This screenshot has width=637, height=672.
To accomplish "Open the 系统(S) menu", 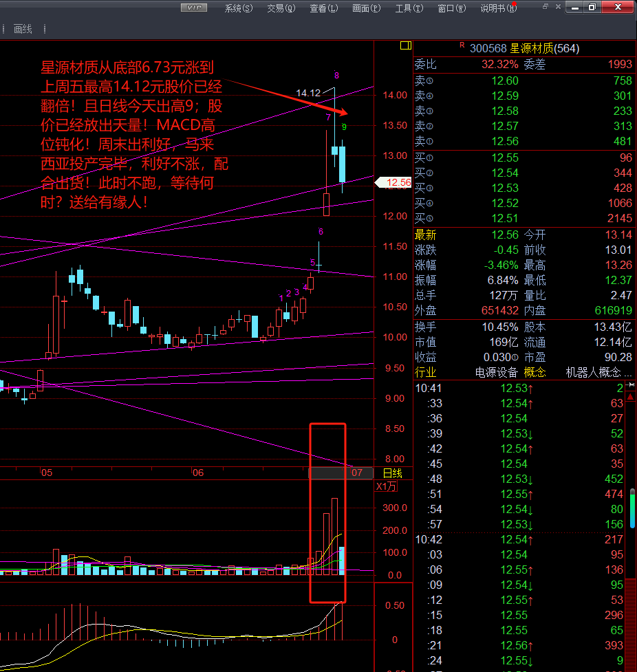I will [x=239, y=8].
